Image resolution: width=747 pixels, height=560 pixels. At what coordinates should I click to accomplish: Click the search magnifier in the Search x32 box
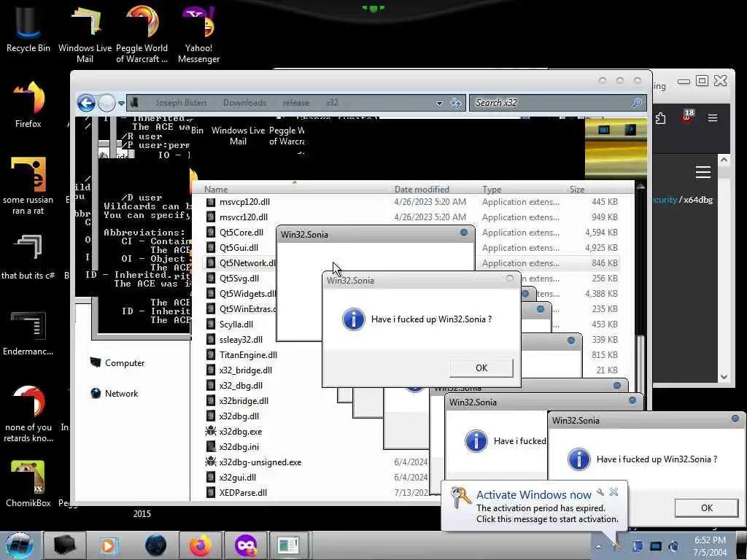point(637,102)
